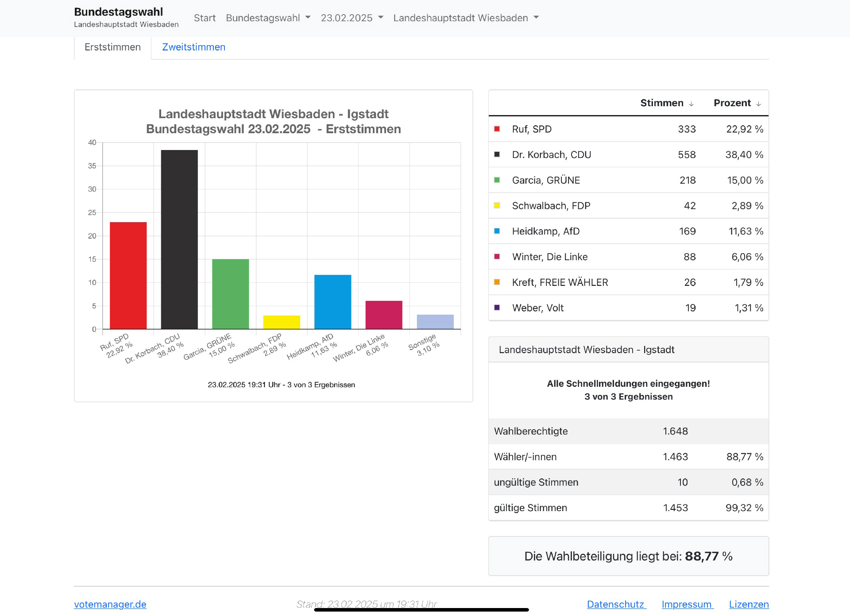Open the votemanager.de link

[110, 604]
